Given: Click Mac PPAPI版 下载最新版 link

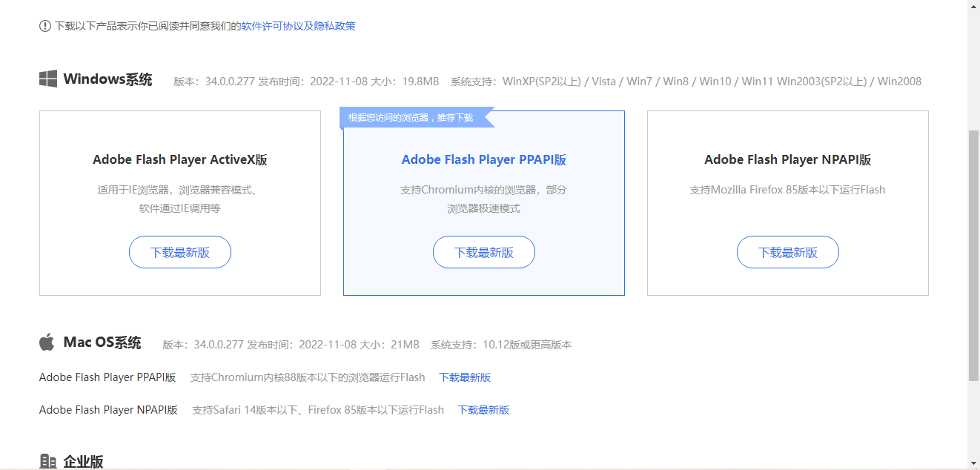Looking at the screenshot, I should coord(465,377).
